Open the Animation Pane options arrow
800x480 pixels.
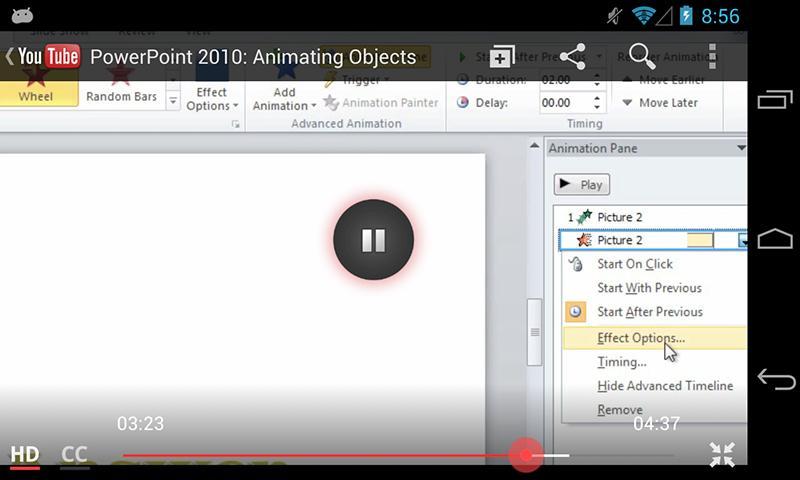741,148
